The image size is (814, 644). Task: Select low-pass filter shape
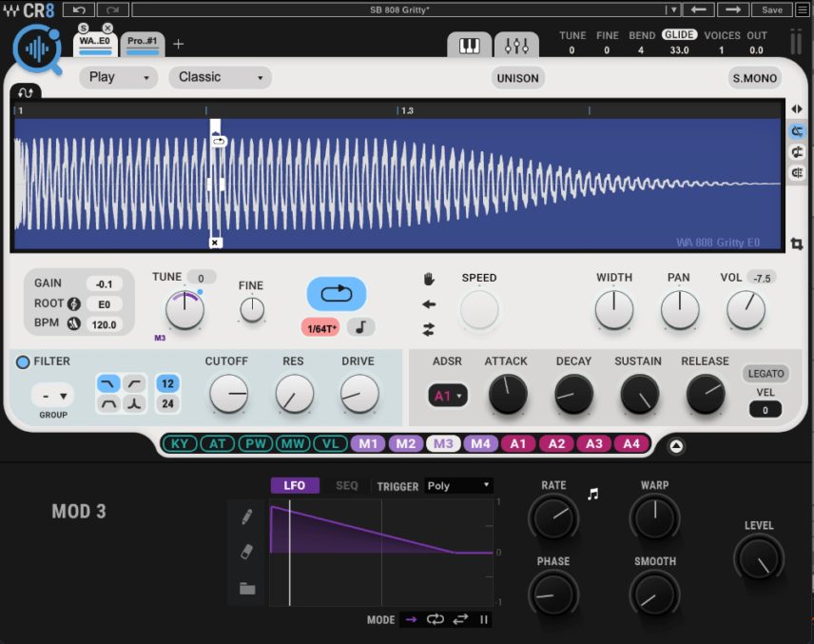pyautogui.click(x=108, y=384)
